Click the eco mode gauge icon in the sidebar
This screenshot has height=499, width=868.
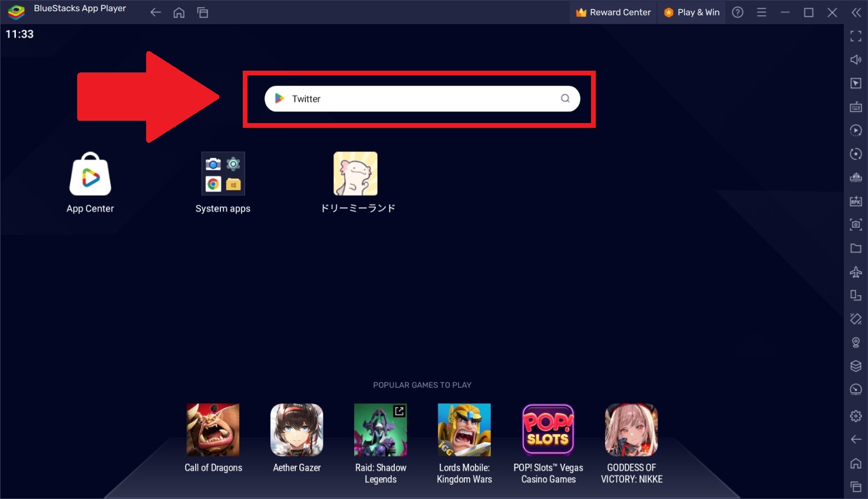coord(856,389)
